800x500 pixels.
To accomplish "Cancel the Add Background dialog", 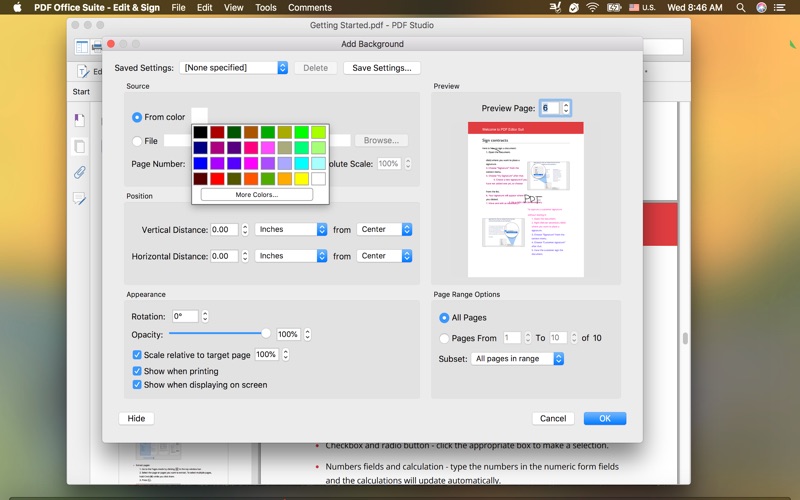I will pos(553,418).
